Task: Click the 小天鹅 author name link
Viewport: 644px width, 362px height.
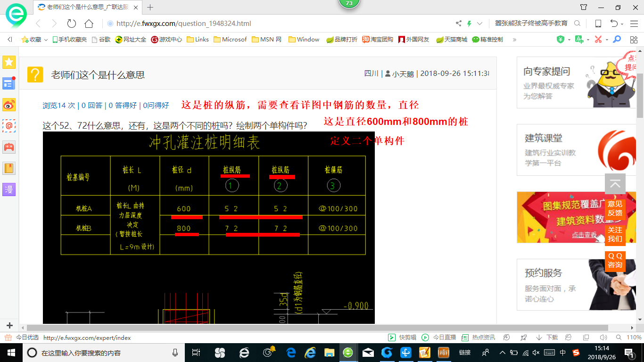Action: [x=403, y=74]
